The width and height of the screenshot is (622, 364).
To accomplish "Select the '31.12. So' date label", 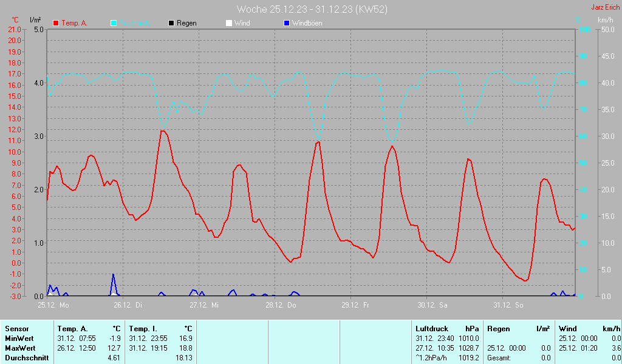I will [x=508, y=305].
